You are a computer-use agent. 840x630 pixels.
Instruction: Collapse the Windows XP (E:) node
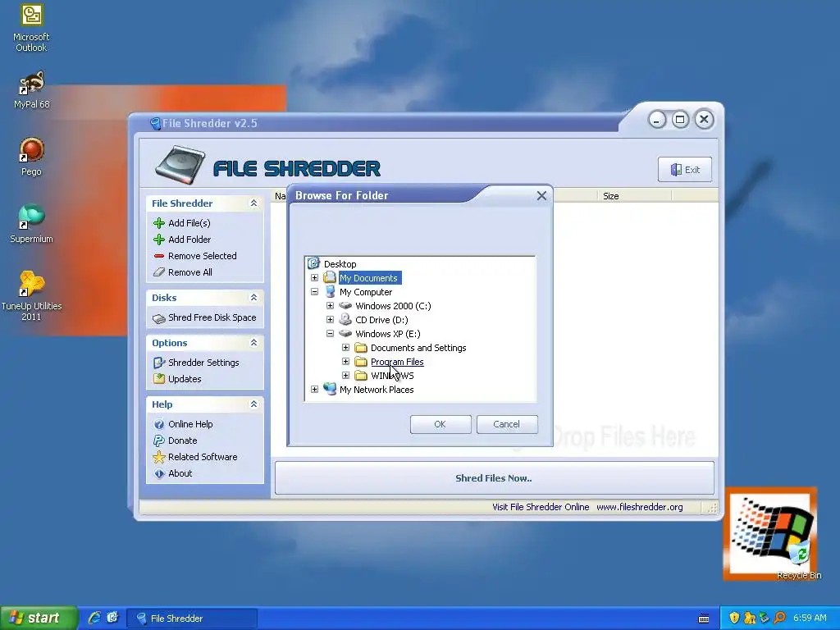(x=330, y=333)
